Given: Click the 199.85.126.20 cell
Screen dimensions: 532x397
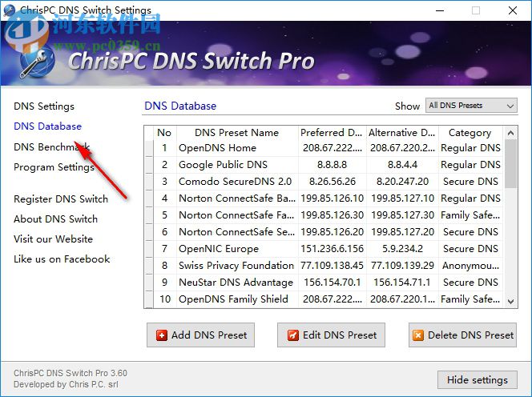Looking at the screenshot, I should 332,232.
